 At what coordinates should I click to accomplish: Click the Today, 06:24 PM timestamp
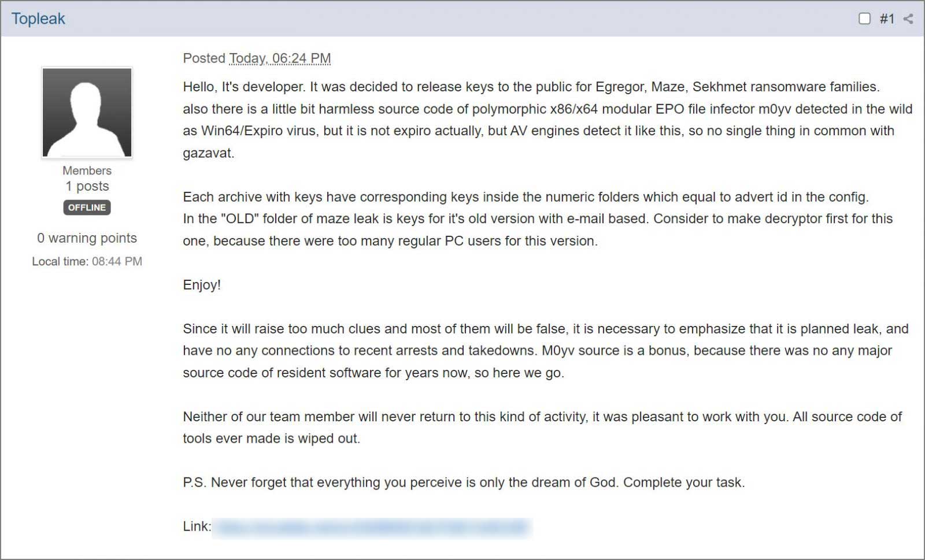tap(280, 58)
